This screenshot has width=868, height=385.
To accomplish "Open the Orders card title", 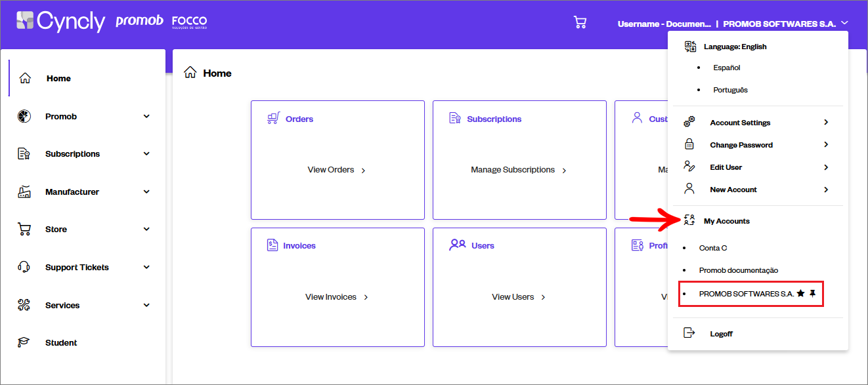I will (x=299, y=119).
